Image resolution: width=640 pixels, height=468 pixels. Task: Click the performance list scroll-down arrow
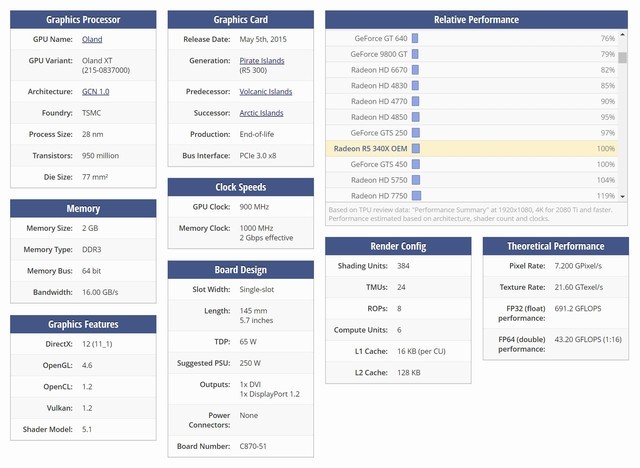point(622,196)
